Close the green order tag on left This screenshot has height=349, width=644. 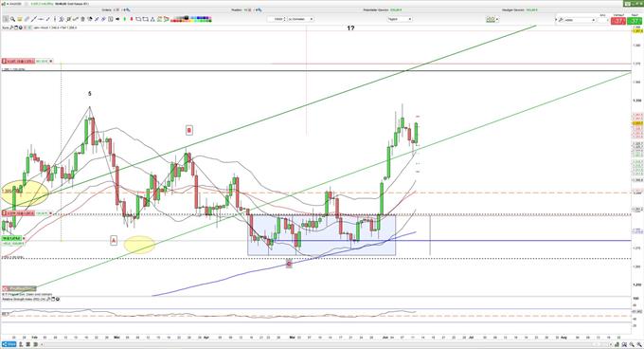[24, 238]
